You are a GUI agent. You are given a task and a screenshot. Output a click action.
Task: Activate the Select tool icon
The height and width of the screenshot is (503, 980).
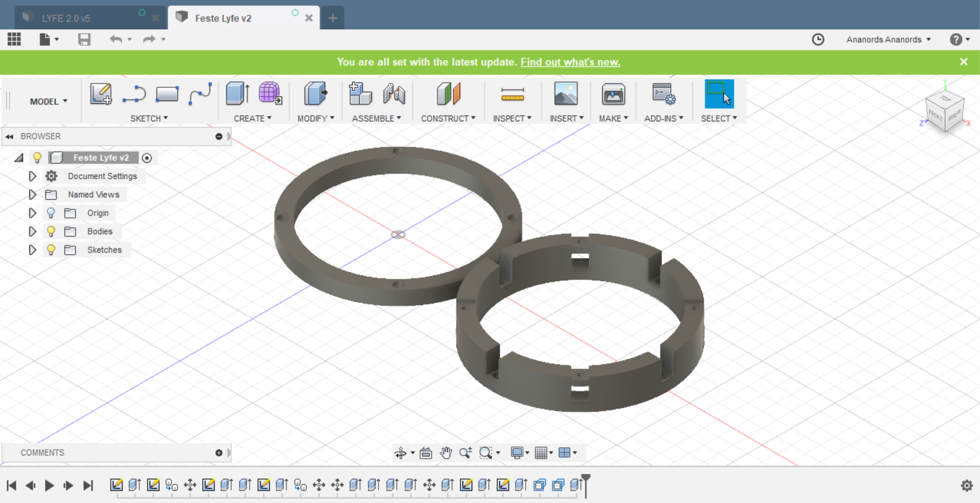click(719, 94)
